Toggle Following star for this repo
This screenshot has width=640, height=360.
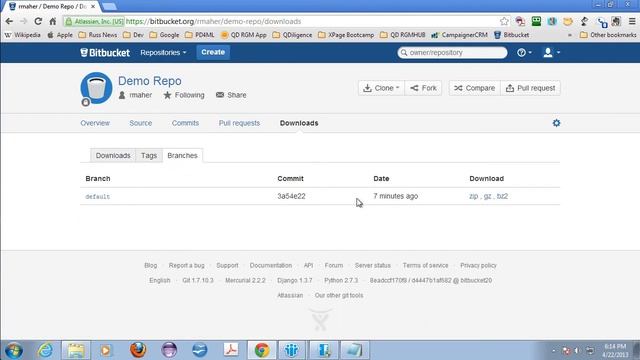coord(184,95)
